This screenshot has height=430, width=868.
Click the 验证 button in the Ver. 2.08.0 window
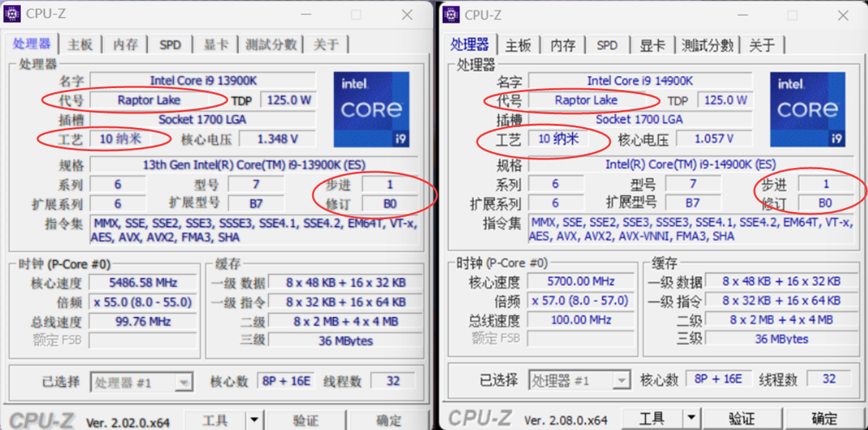click(x=742, y=418)
